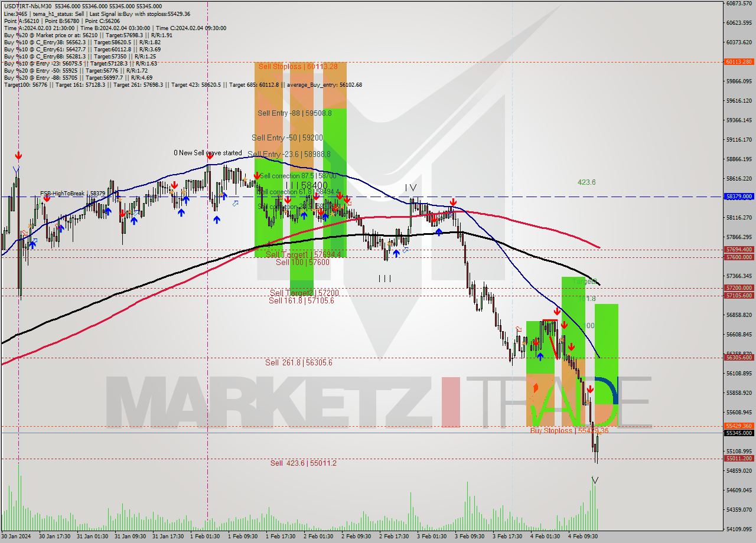Viewport: 756px width, 543px height.
Task: Click the 57105.600 price tag on axis
Action: pyautogui.click(x=739, y=295)
